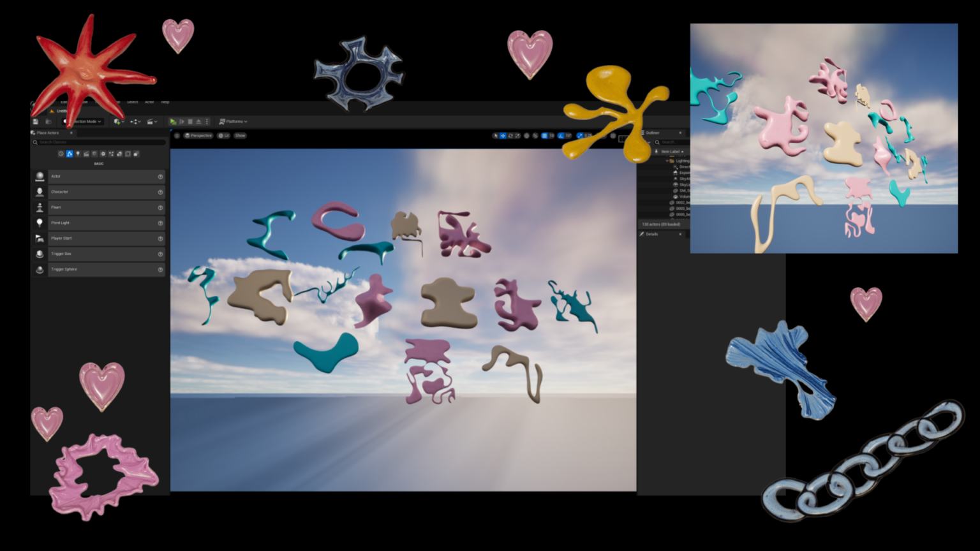Select the Outliner tab
Screen dimensions: 980x551
click(x=652, y=133)
